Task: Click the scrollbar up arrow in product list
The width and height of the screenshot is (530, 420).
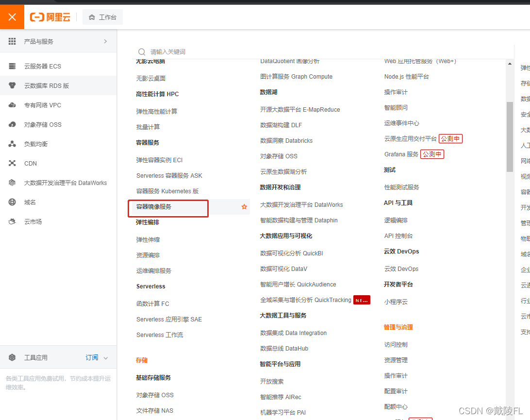Action: (510, 64)
